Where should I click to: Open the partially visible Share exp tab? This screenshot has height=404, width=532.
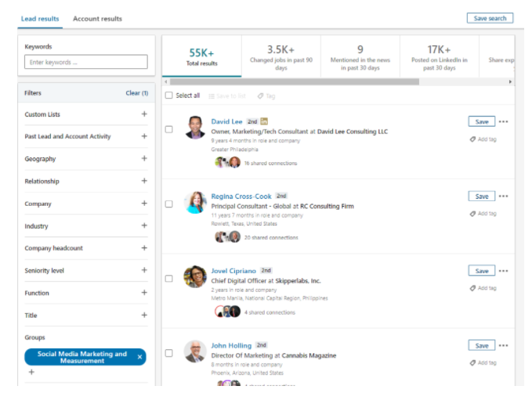pyautogui.click(x=497, y=56)
